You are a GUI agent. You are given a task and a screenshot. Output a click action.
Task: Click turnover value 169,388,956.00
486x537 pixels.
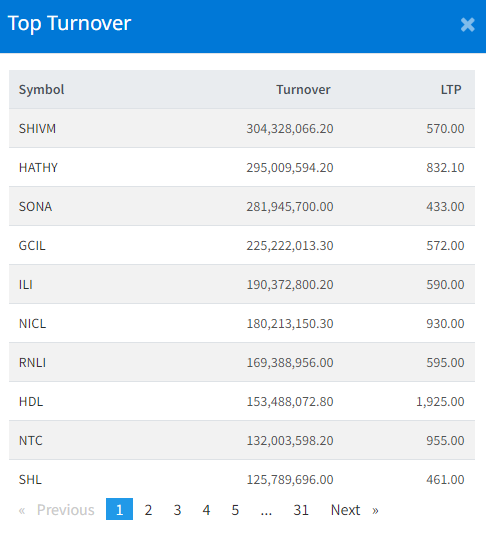[290, 363]
